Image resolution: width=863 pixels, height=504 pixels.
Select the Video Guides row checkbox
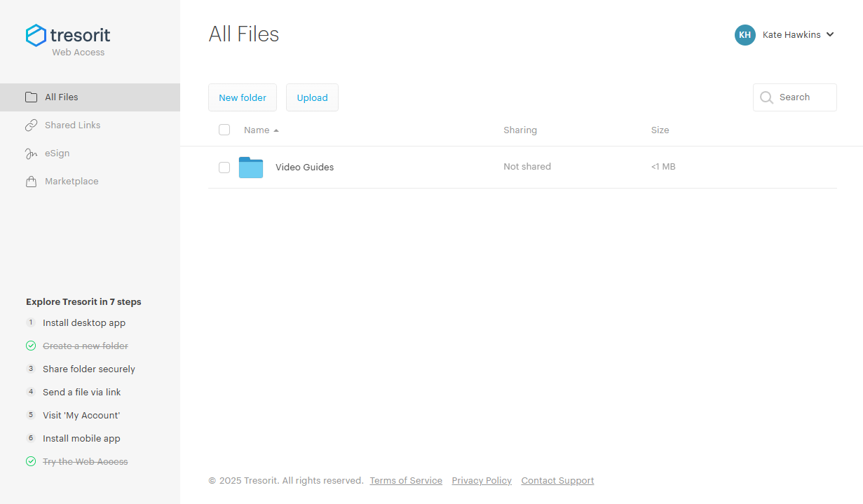224,168
